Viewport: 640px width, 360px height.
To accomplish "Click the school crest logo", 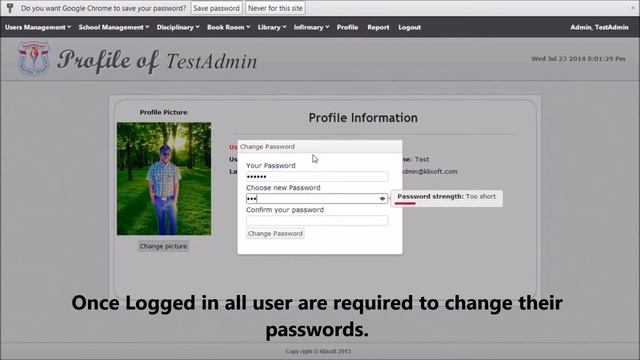I will 33,58.
